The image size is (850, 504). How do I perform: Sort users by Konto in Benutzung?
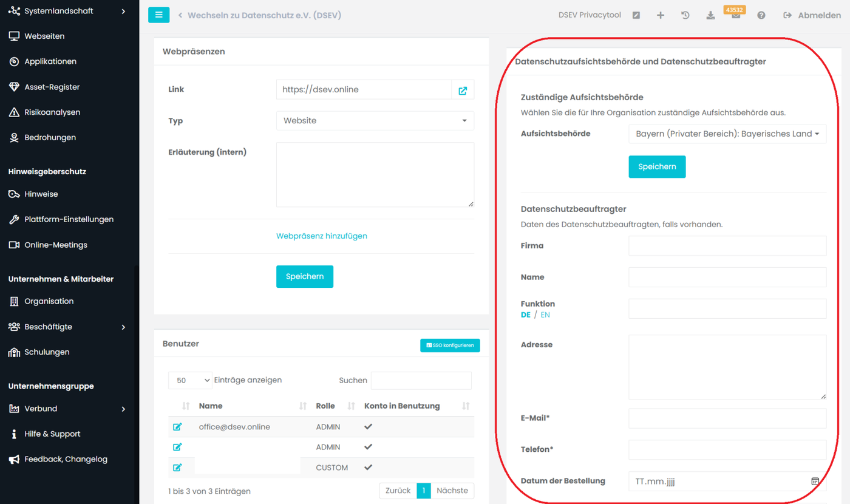click(x=465, y=406)
